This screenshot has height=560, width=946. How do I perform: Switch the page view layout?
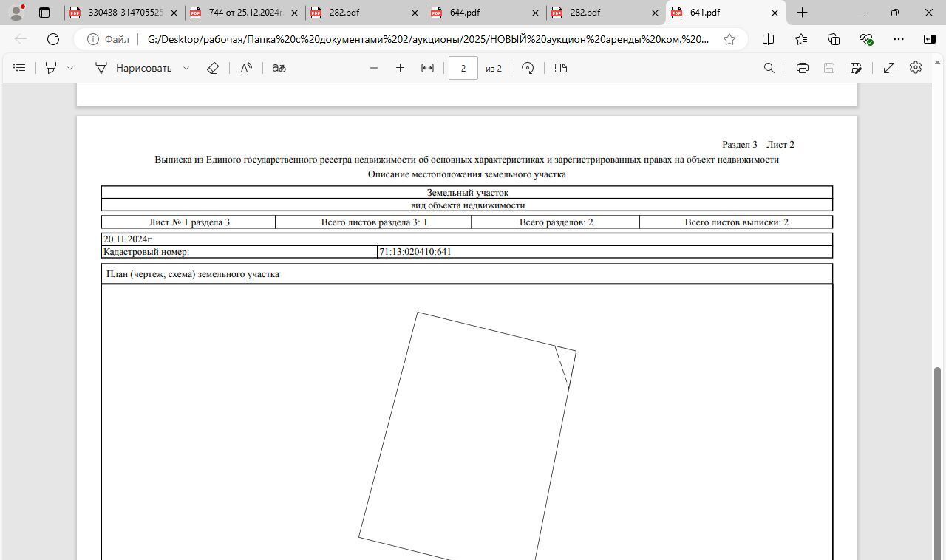click(561, 68)
